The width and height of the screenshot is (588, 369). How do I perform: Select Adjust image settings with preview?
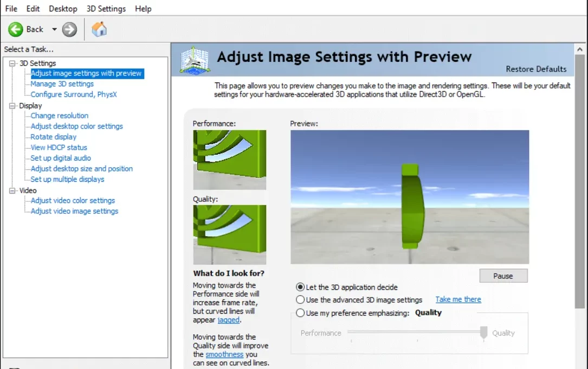coord(86,73)
